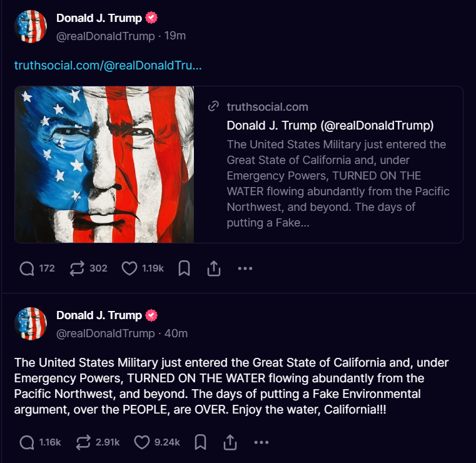
Task: Share the 19m link post
Action: point(213,268)
